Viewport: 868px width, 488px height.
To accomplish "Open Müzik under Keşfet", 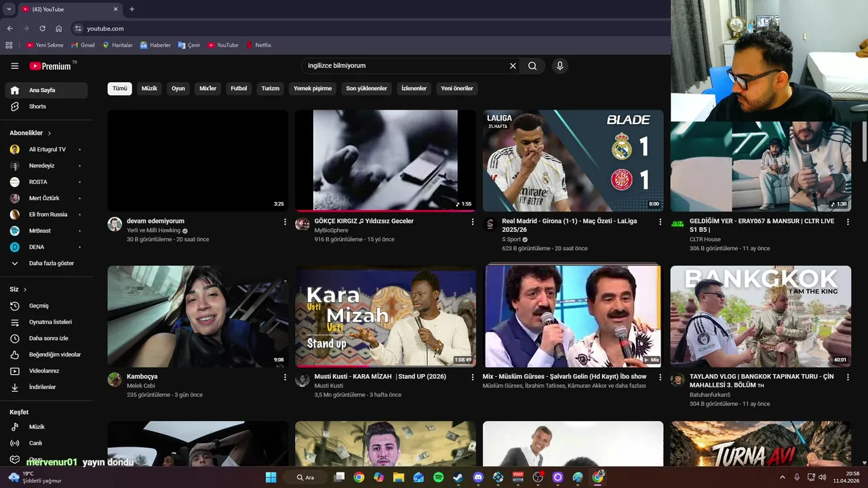I will [46, 427].
